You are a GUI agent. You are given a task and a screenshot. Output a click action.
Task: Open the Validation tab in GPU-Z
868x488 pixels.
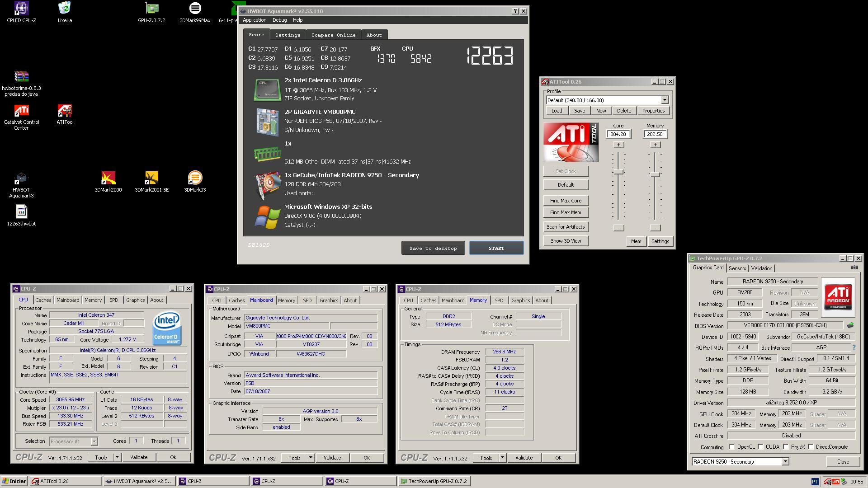[x=762, y=268]
